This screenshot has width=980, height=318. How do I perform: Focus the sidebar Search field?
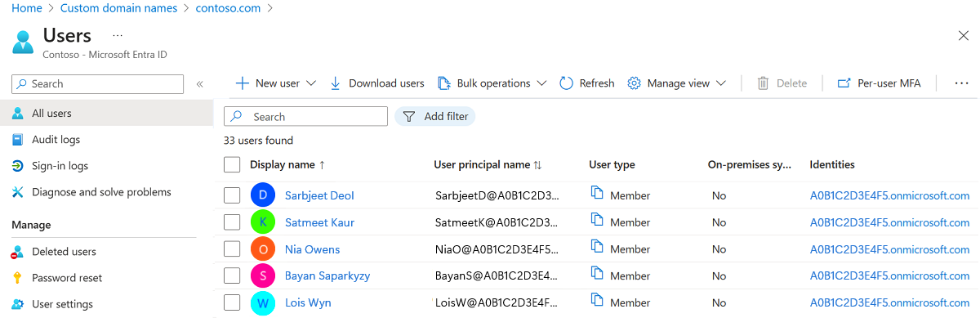point(98,84)
